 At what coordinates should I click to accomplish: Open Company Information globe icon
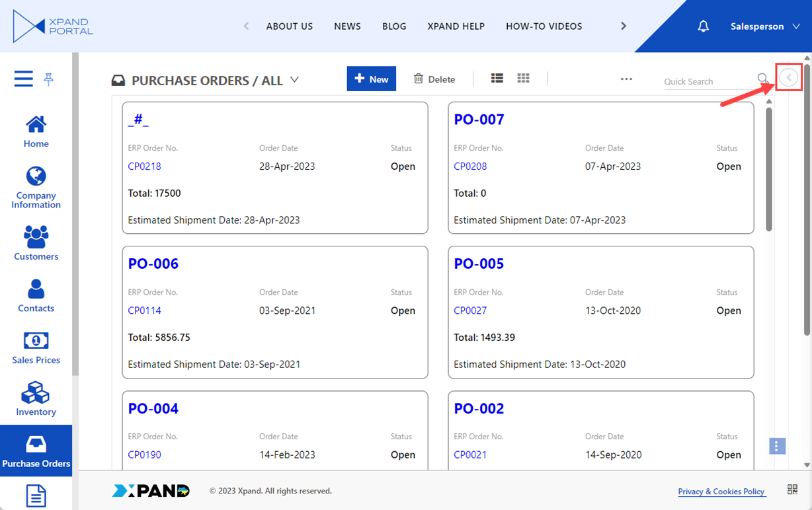36,177
